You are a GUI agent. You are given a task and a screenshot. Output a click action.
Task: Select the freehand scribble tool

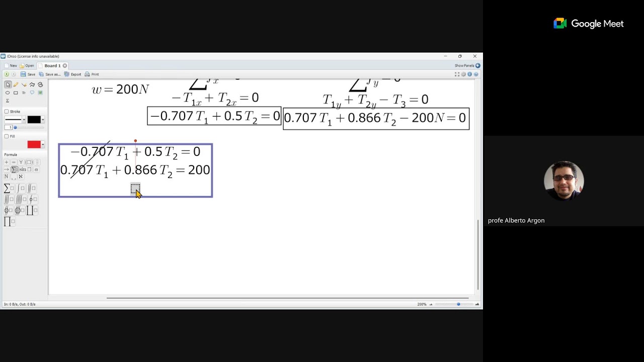pyautogui.click(x=40, y=84)
